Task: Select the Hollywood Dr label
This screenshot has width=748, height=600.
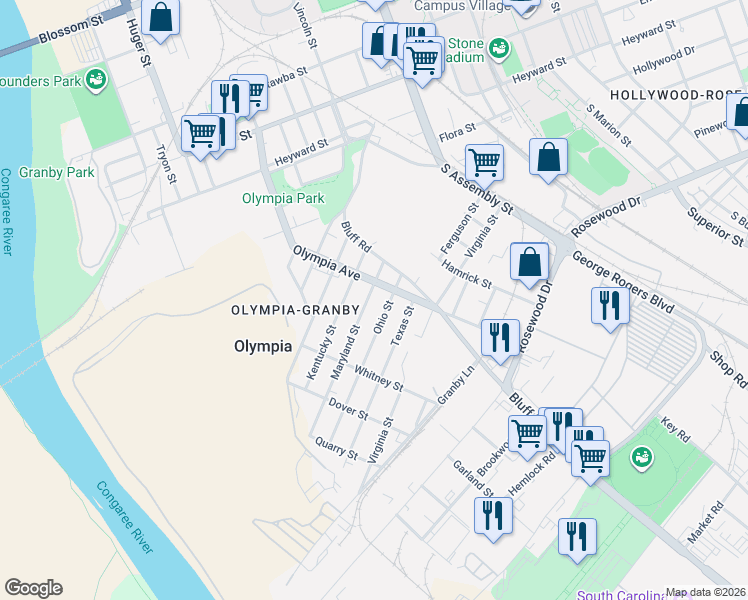Action: (x=664, y=60)
